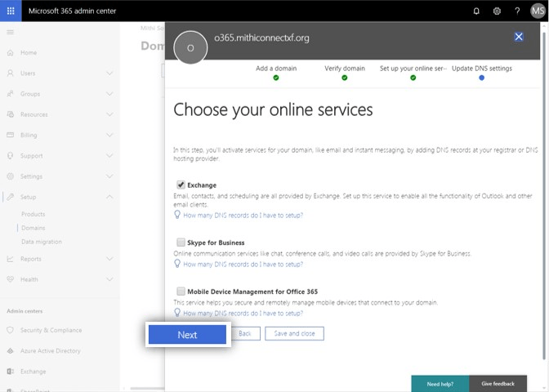This screenshot has width=549, height=392.
Task: Click the Home house icon
Action: click(x=10, y=52)
